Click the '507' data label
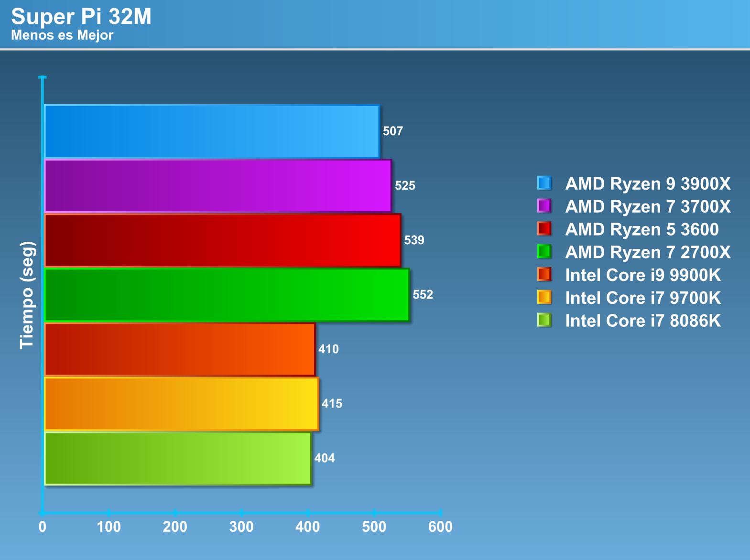The image size is (750, 560). pos(393,131)
